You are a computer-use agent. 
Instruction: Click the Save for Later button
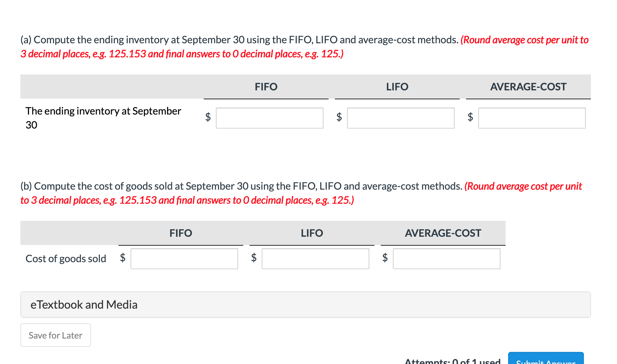point(55,335)
